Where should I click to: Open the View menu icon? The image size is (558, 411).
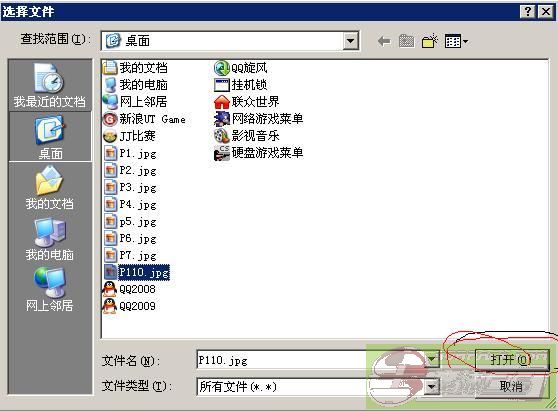click(x=457, y=41)
